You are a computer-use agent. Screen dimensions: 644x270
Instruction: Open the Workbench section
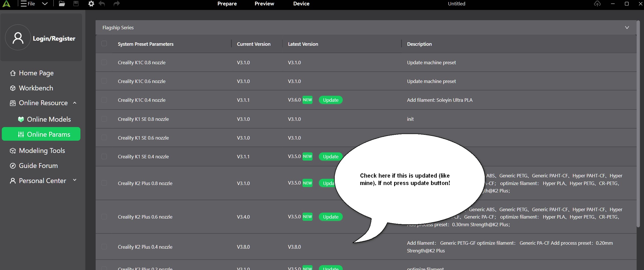[36, 88]
